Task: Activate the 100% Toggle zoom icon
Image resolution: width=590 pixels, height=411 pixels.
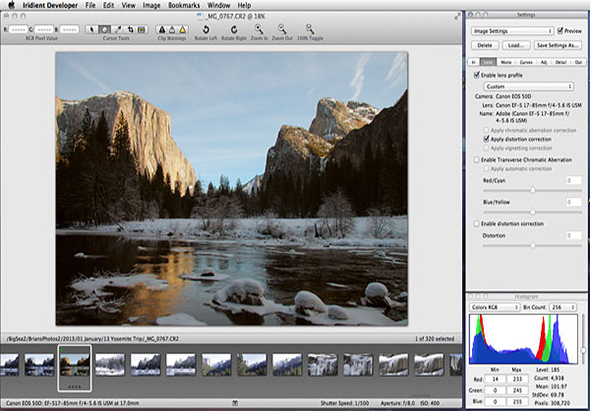Action: (310, 29)
